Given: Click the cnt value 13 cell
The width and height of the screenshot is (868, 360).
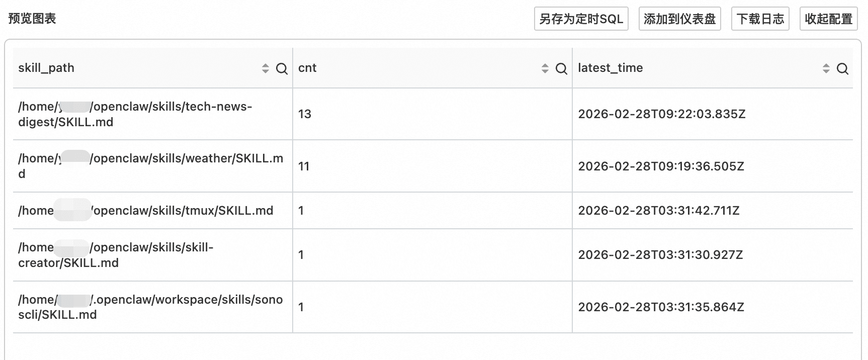Looking at the screenshot, I should tap(305, 114).
